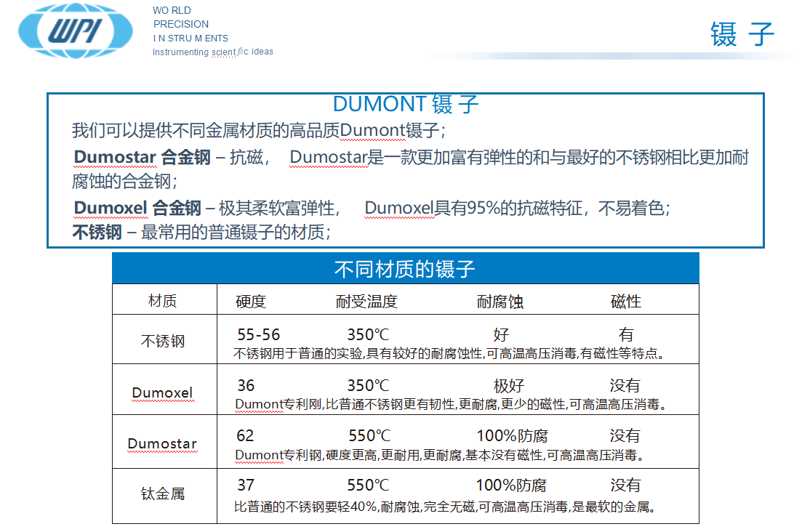Click the '磁性' column header
Viewport: 794px width, 532px height.
626,302
